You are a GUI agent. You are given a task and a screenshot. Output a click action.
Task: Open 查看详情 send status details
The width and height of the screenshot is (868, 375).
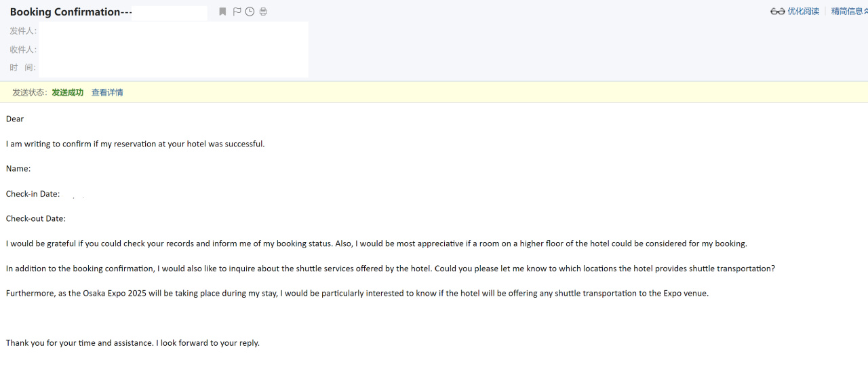pos(107,92)
